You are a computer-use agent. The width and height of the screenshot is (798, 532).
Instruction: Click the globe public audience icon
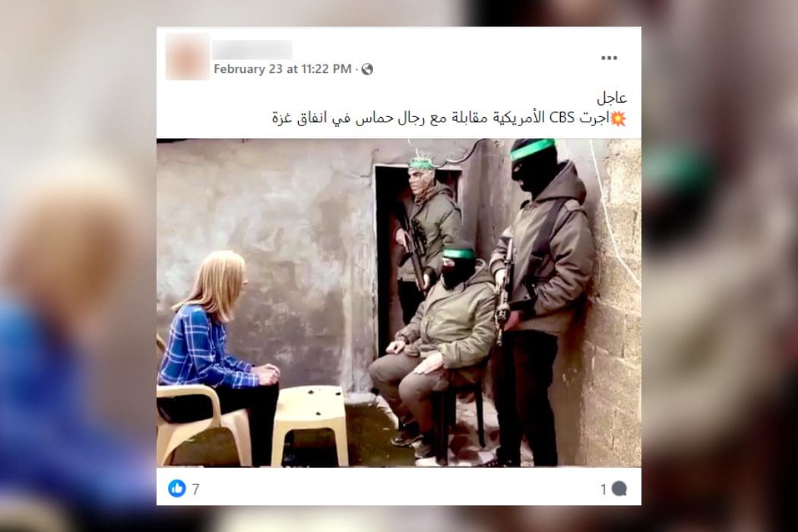pyautogui.click(x=367, y=69)
